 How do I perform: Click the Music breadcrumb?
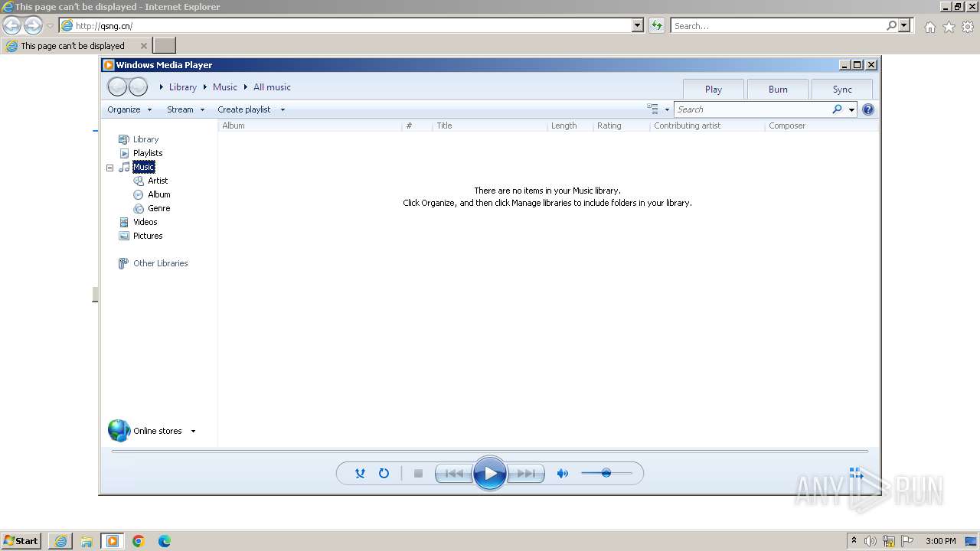[225, 87]
